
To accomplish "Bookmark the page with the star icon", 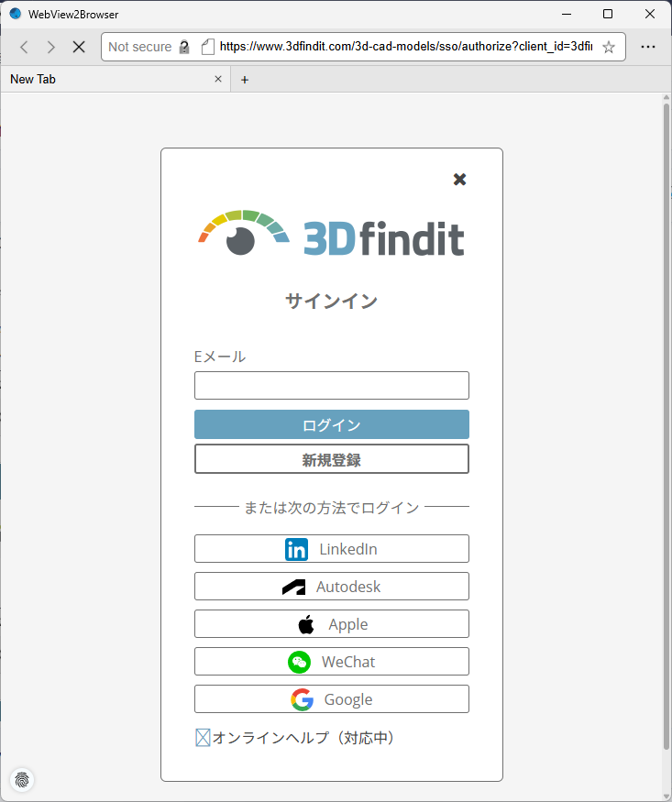I will pos(609,47).
